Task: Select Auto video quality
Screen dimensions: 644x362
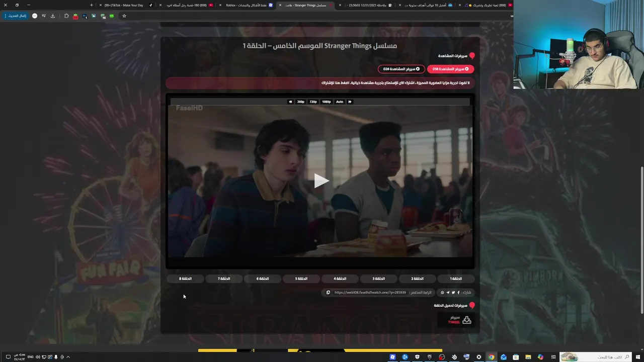Action: click(340, 102)
